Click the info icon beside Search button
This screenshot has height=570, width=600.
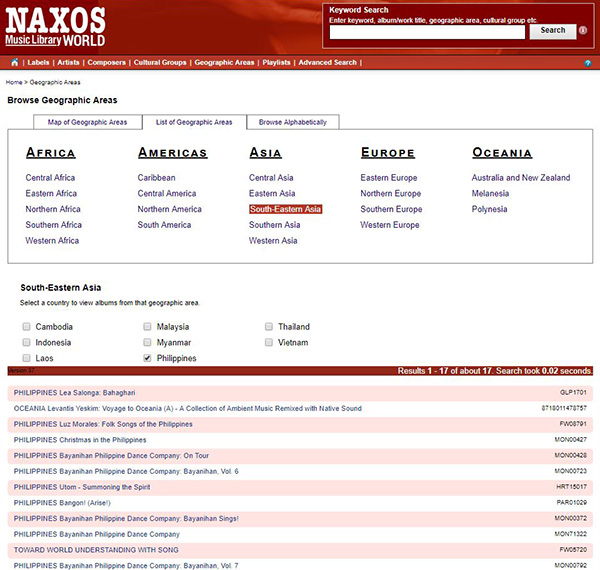(583, 31)
